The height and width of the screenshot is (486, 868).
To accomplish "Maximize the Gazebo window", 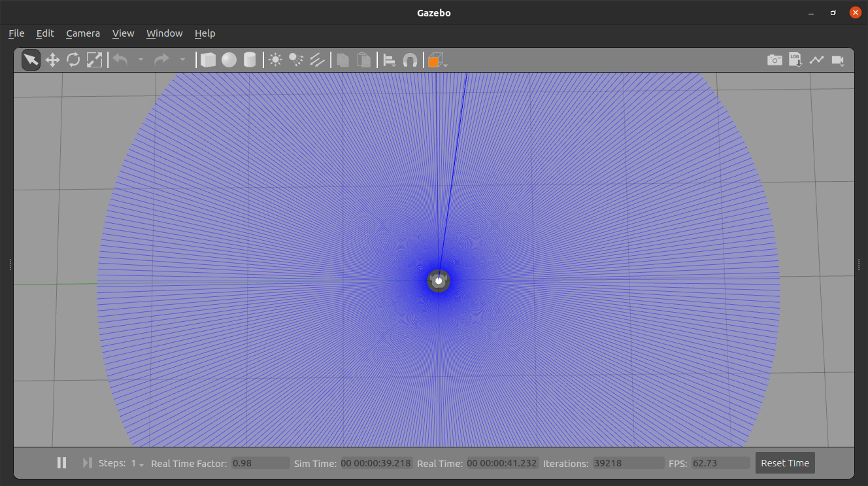I will [833, 12].
